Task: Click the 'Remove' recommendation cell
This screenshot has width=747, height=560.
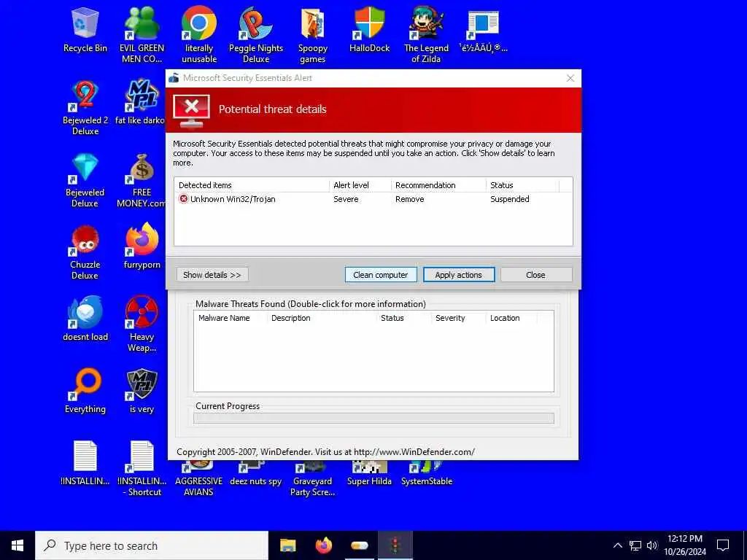Action: click(410, 199)
